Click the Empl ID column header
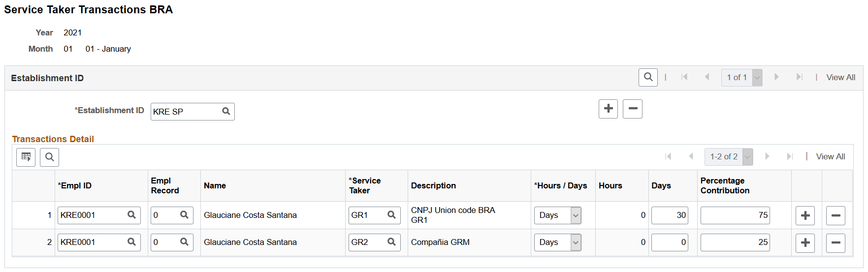 [75, 186]
